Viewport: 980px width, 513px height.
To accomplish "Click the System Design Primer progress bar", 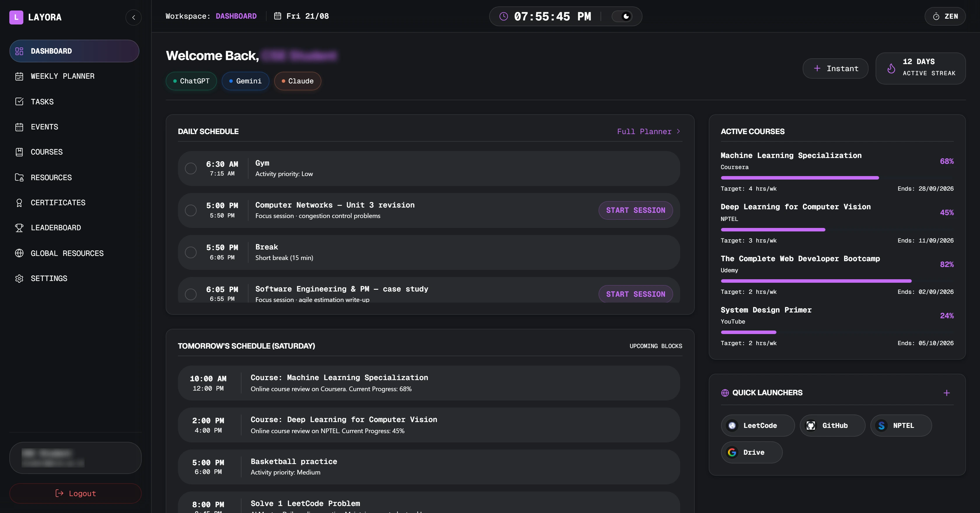I will point(837,332).
